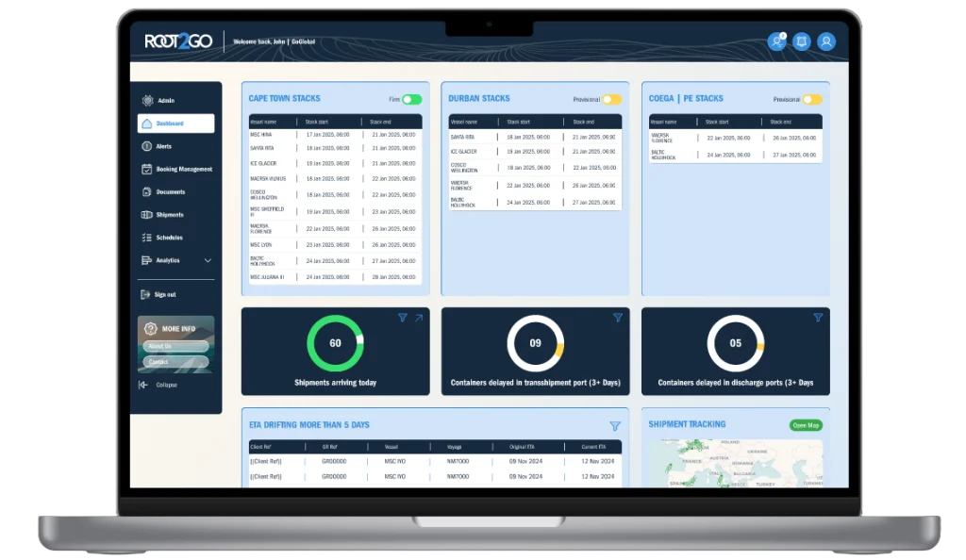Click the Shipment Tracking map preview

click(x=736, y=463)
